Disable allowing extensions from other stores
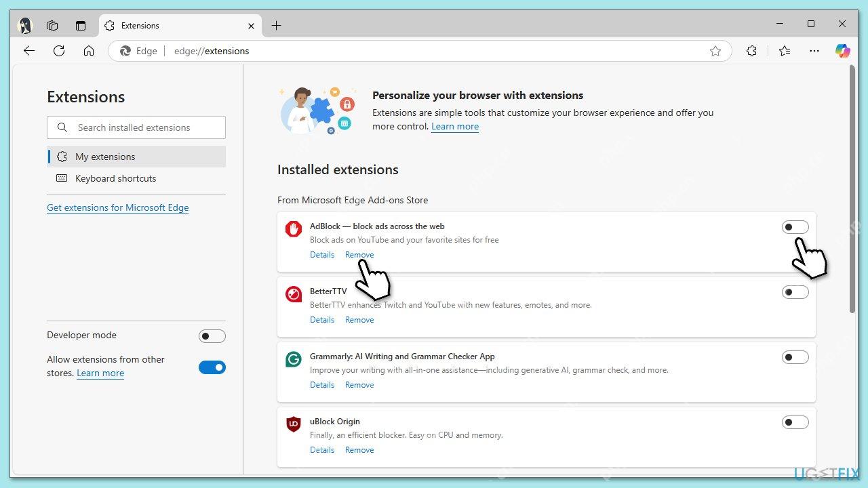Viewport: 868px width, 488px height. (212, 367)
